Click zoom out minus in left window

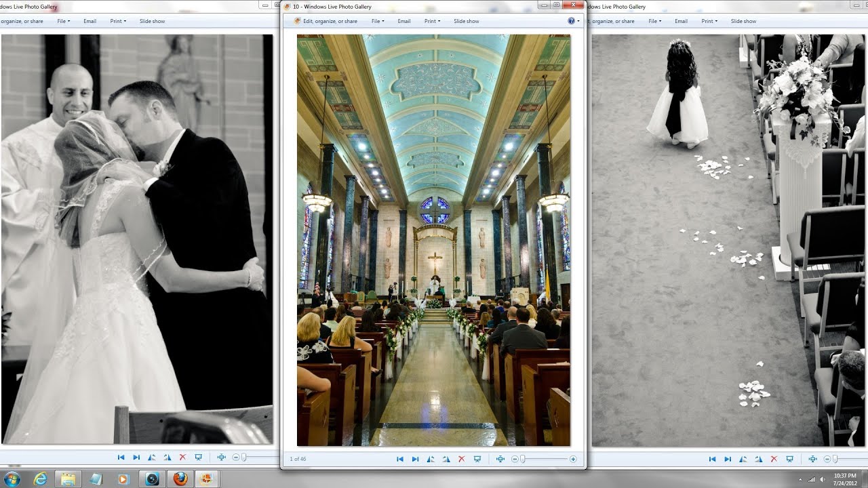click(x=235, y=457)
